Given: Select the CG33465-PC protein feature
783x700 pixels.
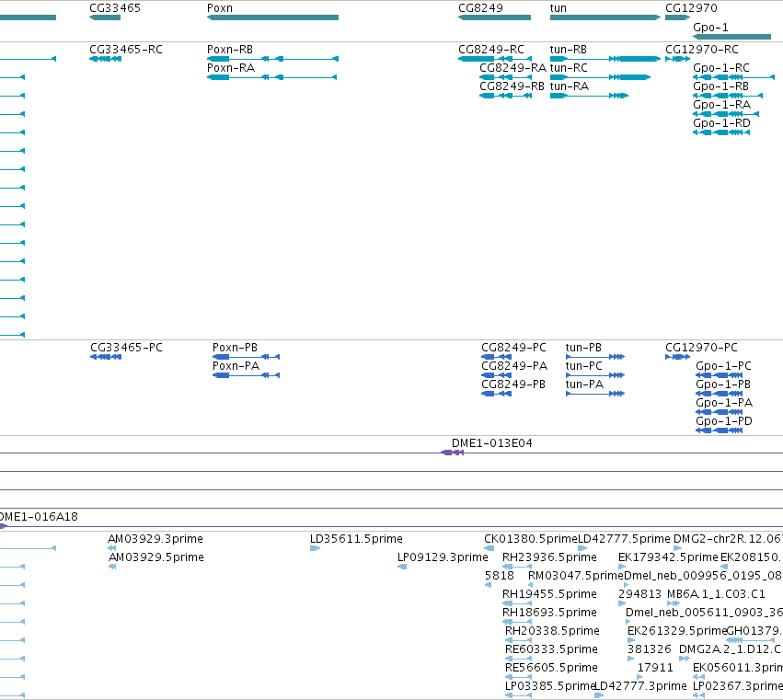Looking at the screenshot, I should coord(106,357).
